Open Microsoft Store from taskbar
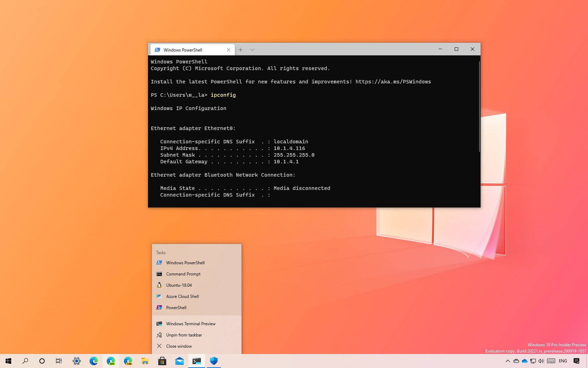 [162, 361]
